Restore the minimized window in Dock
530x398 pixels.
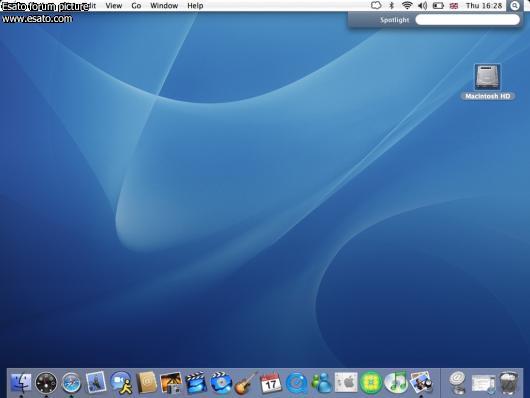483,384
